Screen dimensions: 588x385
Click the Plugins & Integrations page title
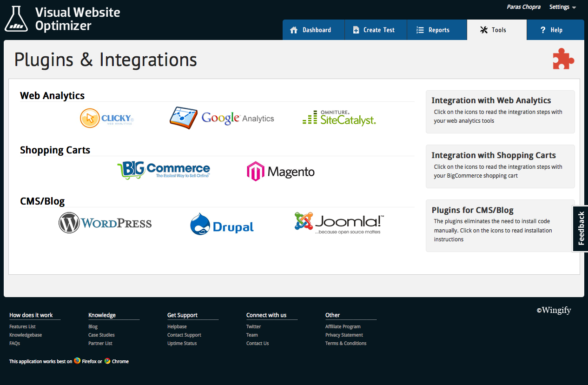pyautogui.click(x=106, y=60)
